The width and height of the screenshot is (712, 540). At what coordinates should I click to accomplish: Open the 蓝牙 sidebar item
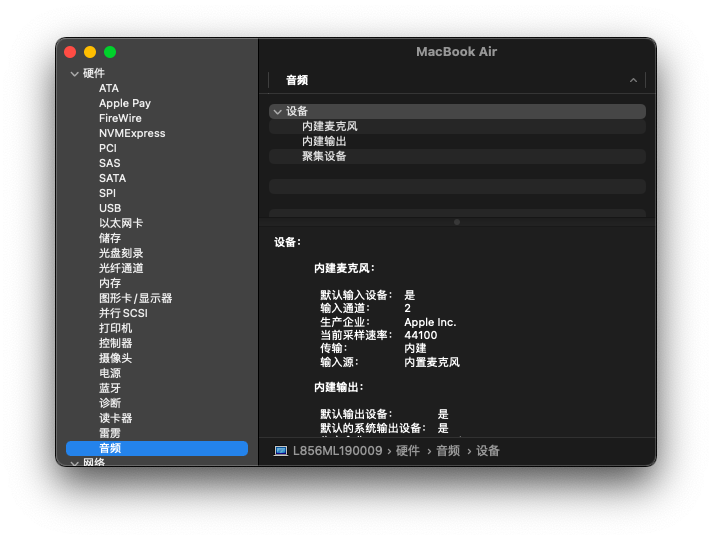click(x=110, y=388)
